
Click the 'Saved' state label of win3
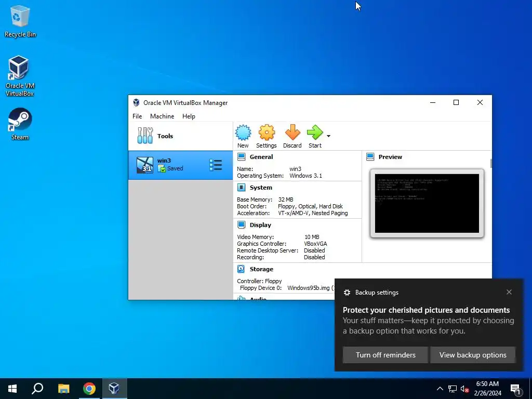(175, 168)
